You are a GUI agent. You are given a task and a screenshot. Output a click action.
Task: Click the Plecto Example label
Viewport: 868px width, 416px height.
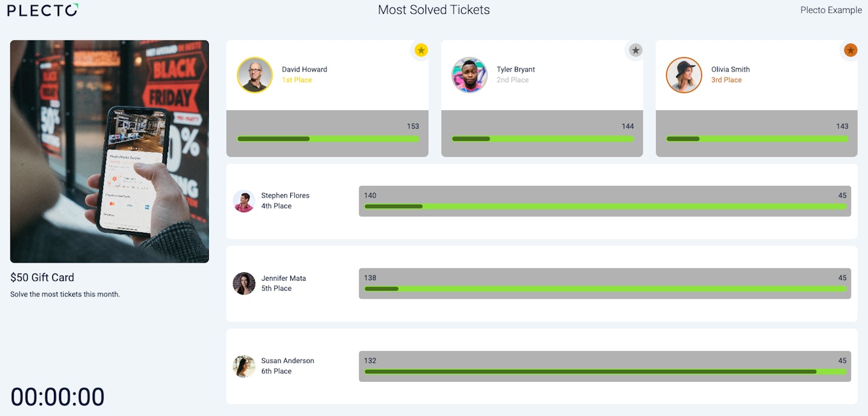pyautogui.click(x=831, y=10)
